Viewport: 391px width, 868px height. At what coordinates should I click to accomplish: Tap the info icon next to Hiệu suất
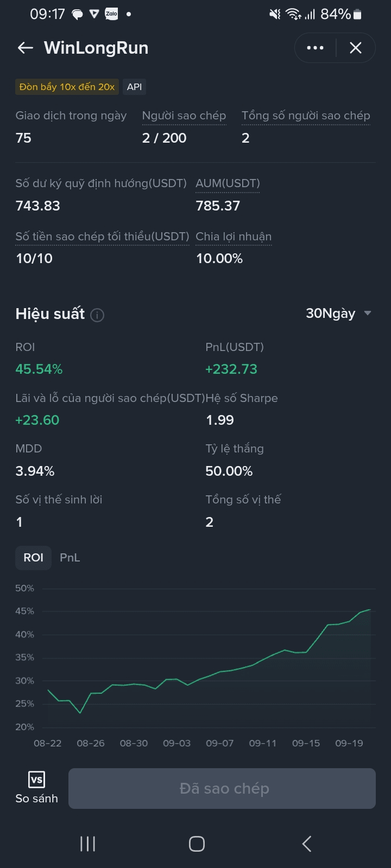(97, 315)
